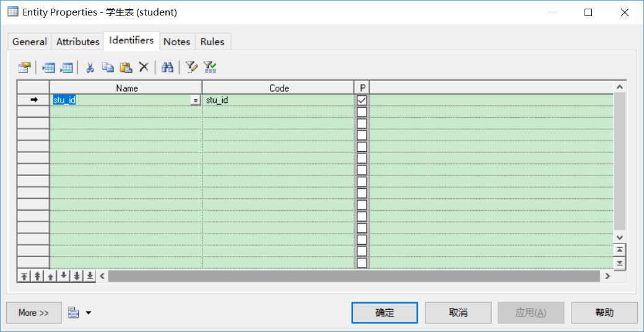Open the Properties tool in the toolbar
Viewport: 644px width, 332px height.
[x=25, y=68]
